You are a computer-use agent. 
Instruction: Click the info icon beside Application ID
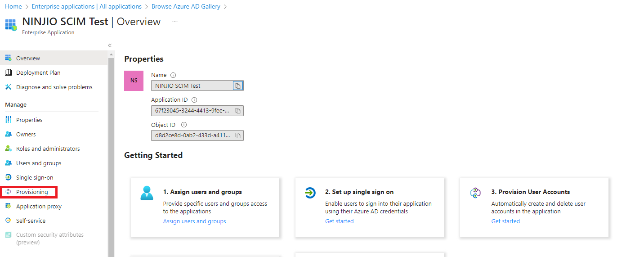point(194,100)
